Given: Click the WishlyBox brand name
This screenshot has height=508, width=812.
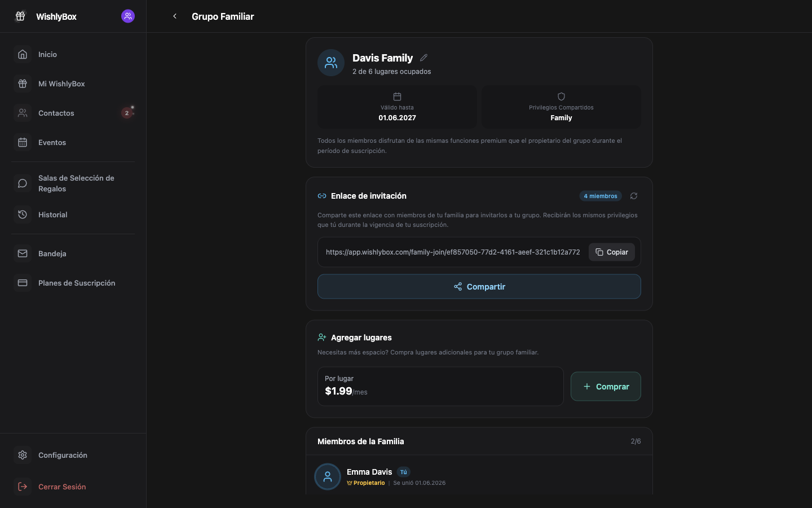Looking at the screenshot, I should (56, 16).
